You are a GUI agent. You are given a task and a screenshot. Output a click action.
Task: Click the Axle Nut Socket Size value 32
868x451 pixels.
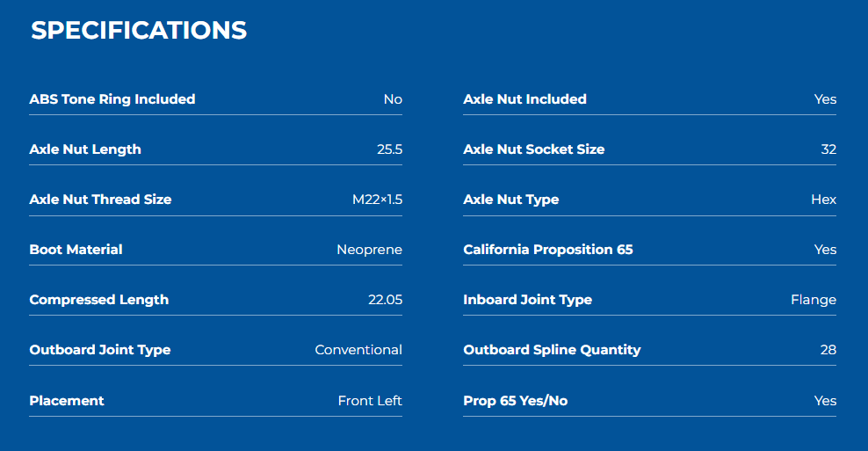pos(828,149)
